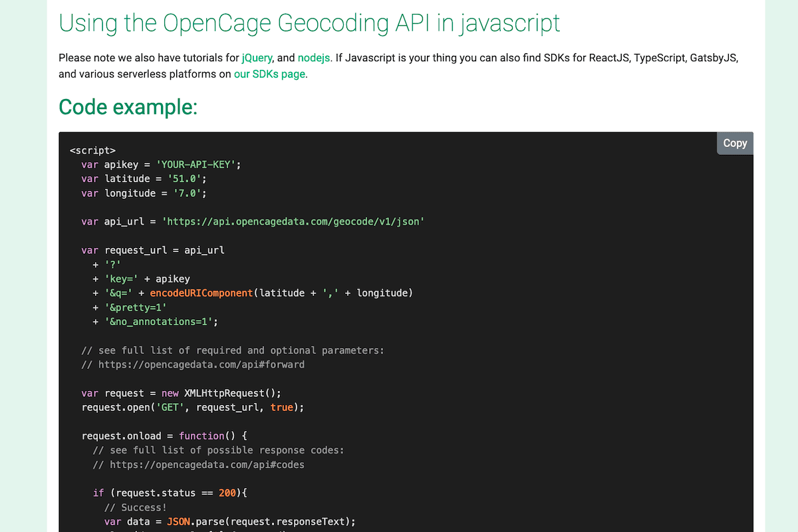Click the api#codes URL comment
Screen dimensions: 798x532
199,464
